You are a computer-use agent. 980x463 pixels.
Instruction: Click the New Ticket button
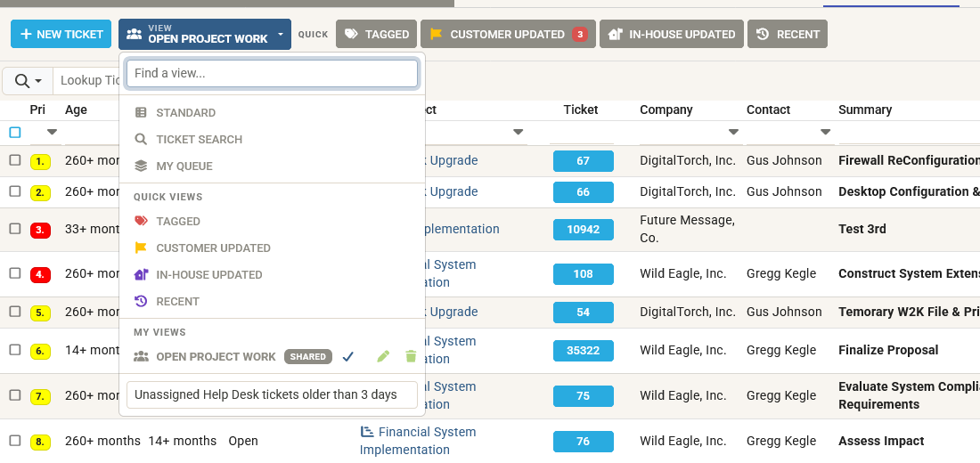tap(61, 34)
